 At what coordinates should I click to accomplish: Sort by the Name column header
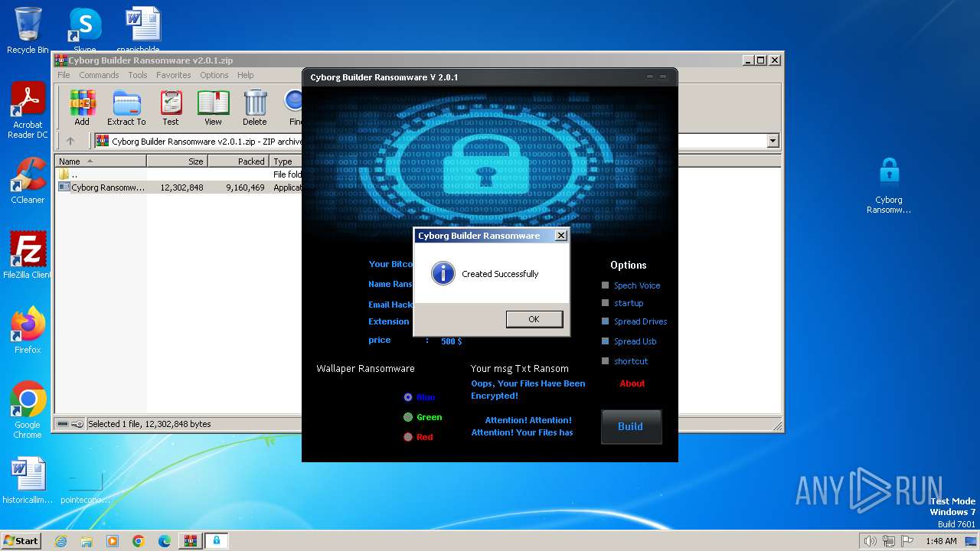click(101, 161)
